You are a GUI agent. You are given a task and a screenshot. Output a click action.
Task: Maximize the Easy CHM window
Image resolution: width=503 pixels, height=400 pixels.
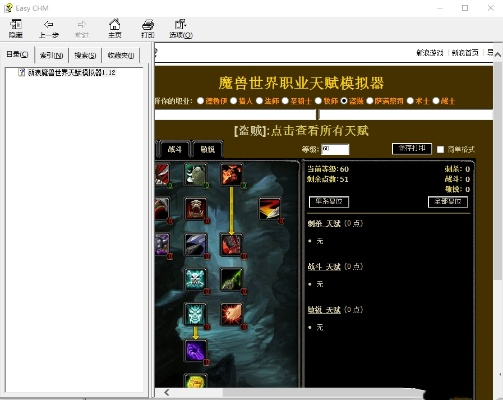tap(465, 8)
